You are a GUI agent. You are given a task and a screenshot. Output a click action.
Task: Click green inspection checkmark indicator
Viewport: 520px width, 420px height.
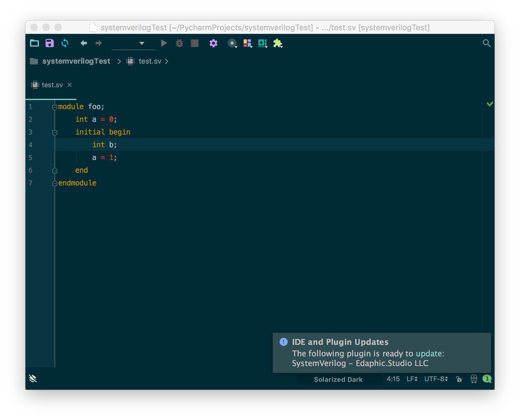coord(490,104)
